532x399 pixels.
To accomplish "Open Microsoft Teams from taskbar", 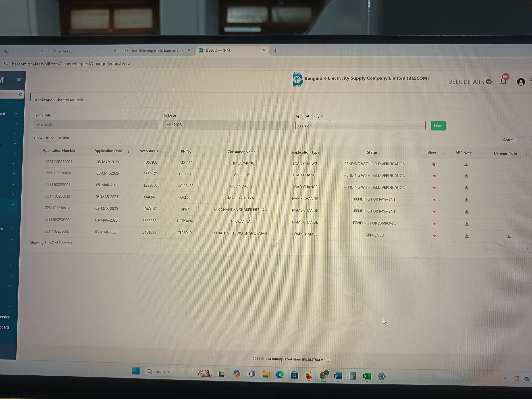I will 251,374.
